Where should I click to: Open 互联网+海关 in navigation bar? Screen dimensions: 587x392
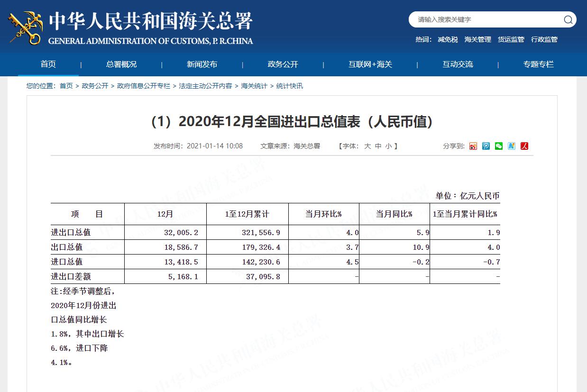[x=370, y=64]
